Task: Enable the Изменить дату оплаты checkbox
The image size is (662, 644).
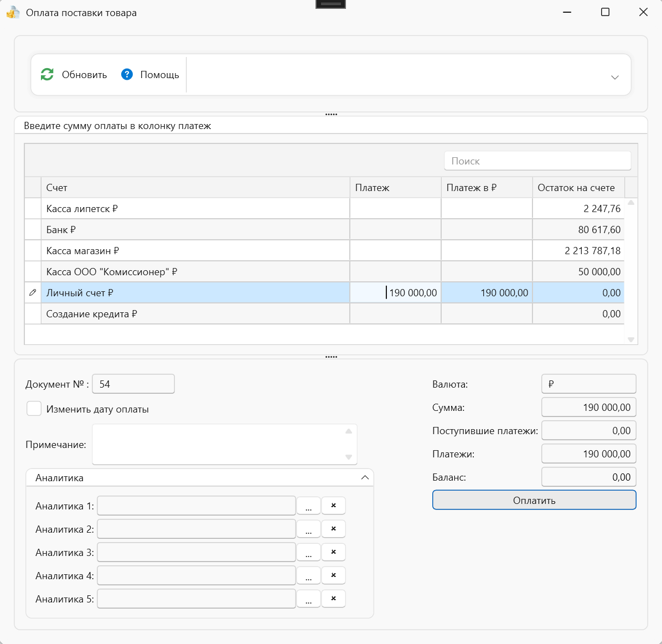Action: coord(34,408)
